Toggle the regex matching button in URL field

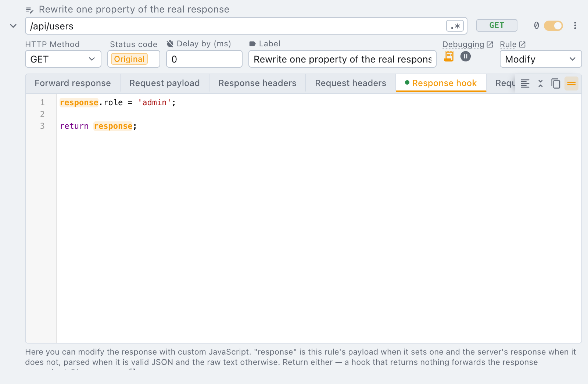click(x=455, y=26)
